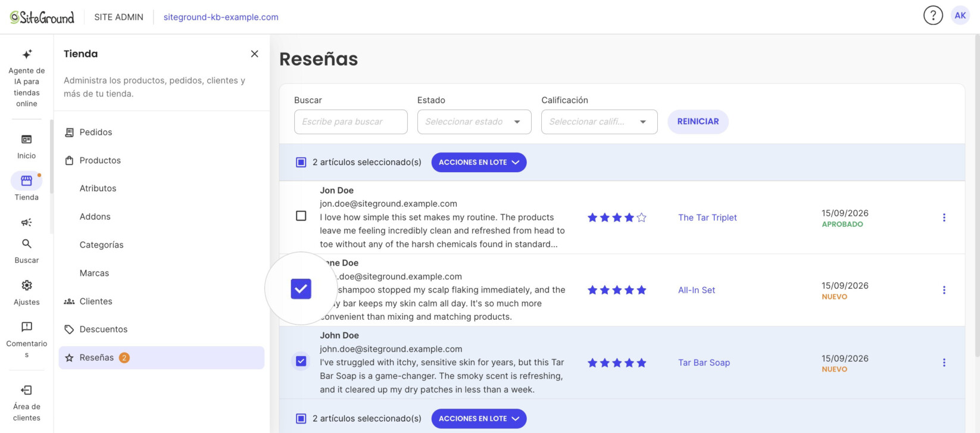Viewport: 980px width, 433px height.
Task: Open the Atributos submenu item
Action: [98, 188]
